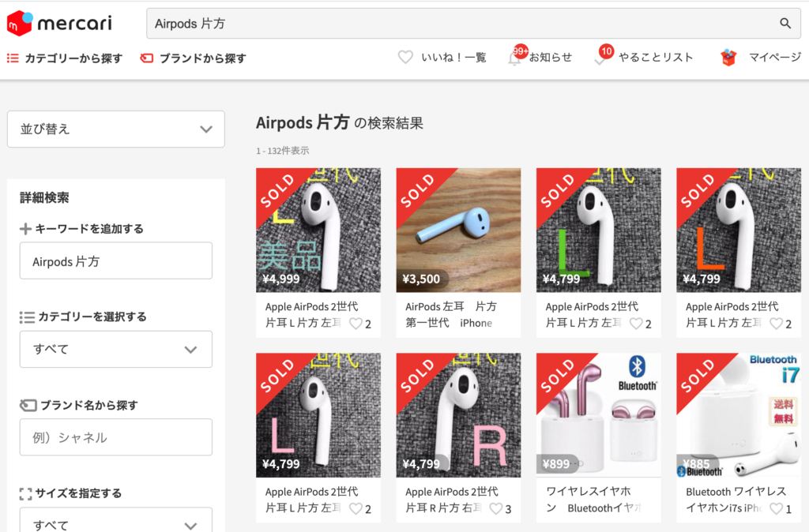Open the ¥4,999 美品 AirPods thumbnail

coord(318,230)
